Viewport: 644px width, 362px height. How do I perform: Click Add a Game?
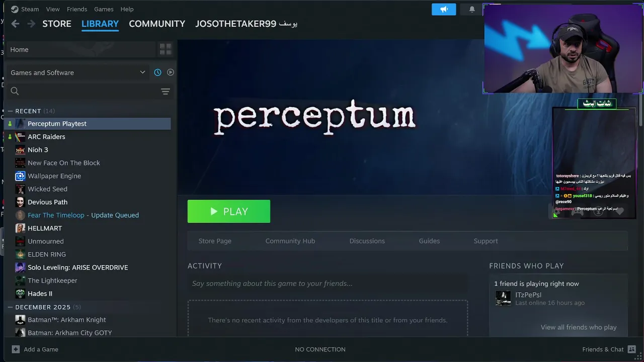click(x=41, y=349)
